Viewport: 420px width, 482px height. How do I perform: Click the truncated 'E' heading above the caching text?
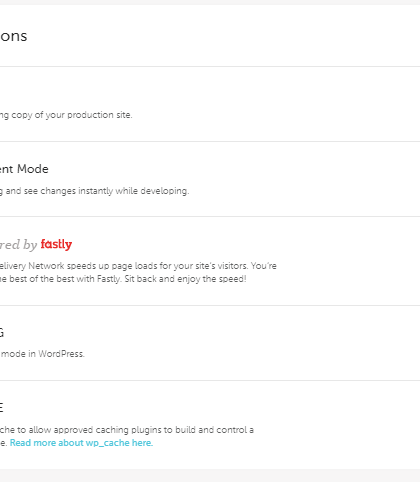tap(2, 408)
